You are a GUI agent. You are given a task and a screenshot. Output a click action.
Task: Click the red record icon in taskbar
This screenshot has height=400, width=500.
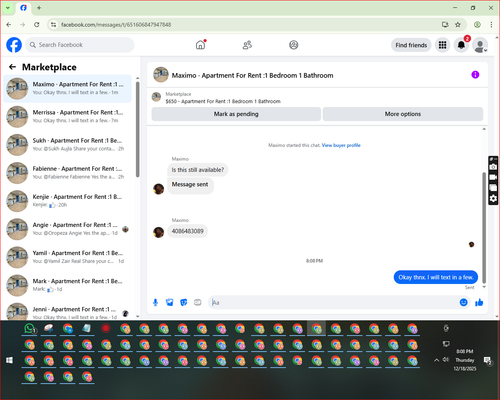coord(106,329)
